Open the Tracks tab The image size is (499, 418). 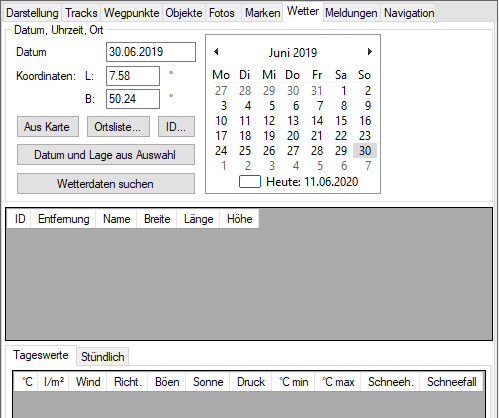81,13
